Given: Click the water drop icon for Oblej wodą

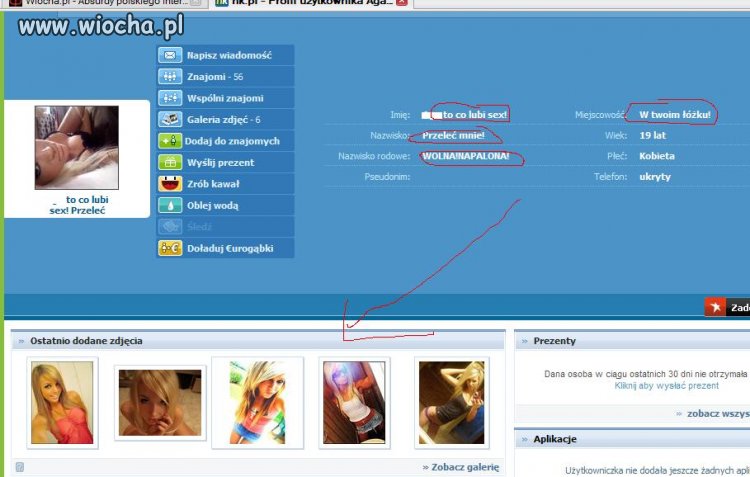Looking at the screenshot, I should pyautogui.click(x=170, y=205).
